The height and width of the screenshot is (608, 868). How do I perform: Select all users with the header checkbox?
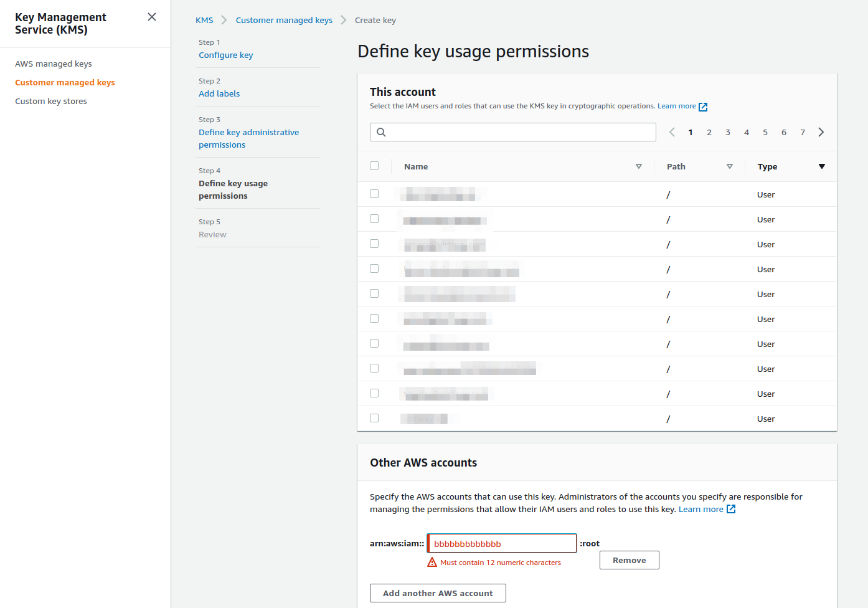coord(374,166)
